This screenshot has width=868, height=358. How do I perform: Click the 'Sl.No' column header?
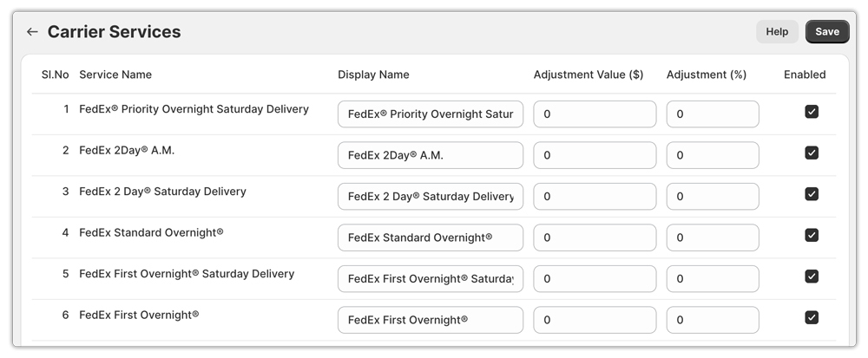(56, 75)
